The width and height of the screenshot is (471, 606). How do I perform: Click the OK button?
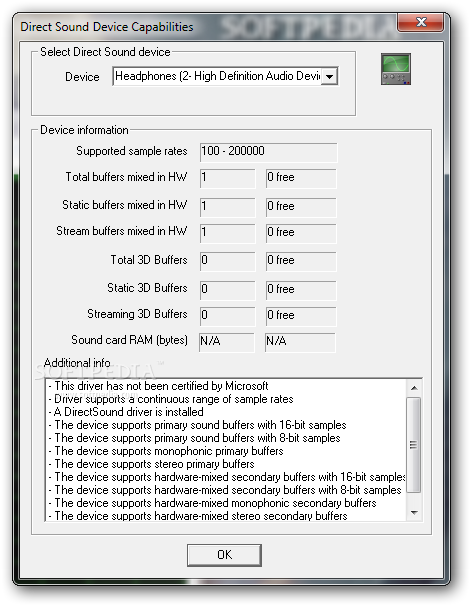(x=224, y=555)
